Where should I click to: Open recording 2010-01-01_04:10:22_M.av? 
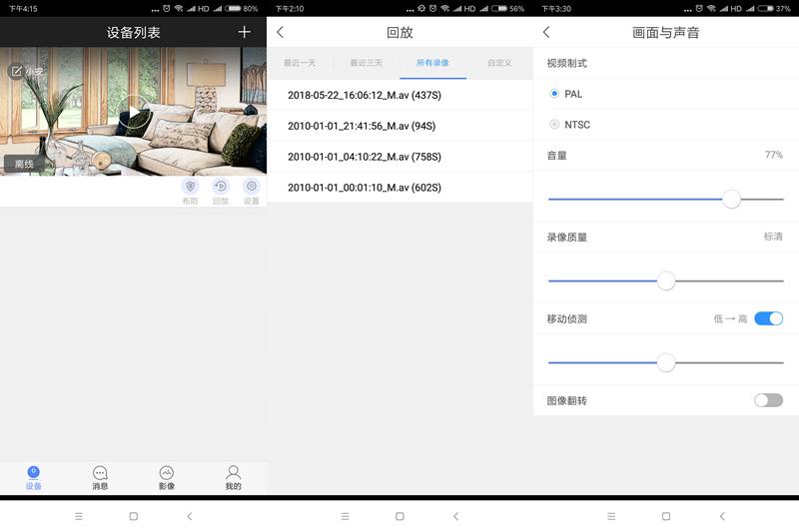pyautogui.click(x=399, y=157)
